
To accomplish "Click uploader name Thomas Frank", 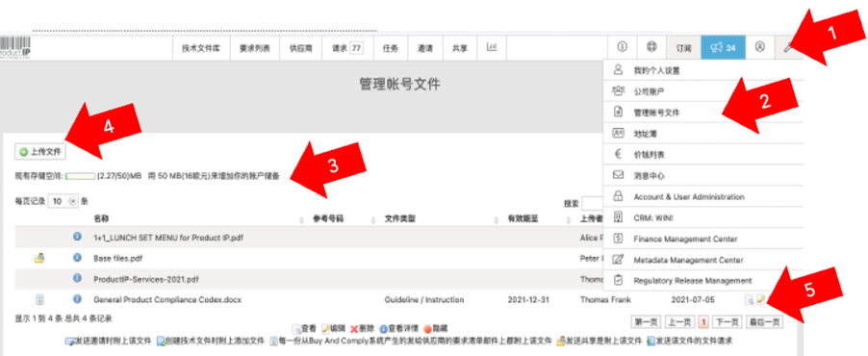I will [x=606, y=299].
